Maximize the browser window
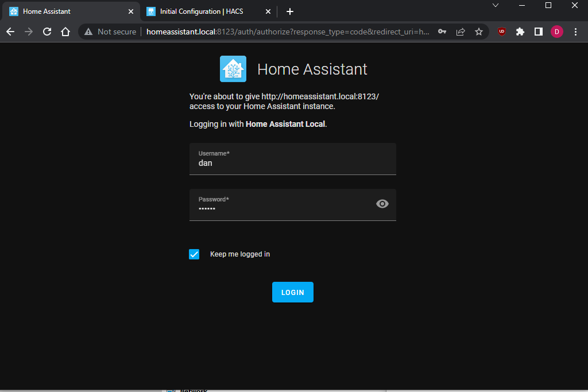This screenshot has height=392, width=588. 548,5
